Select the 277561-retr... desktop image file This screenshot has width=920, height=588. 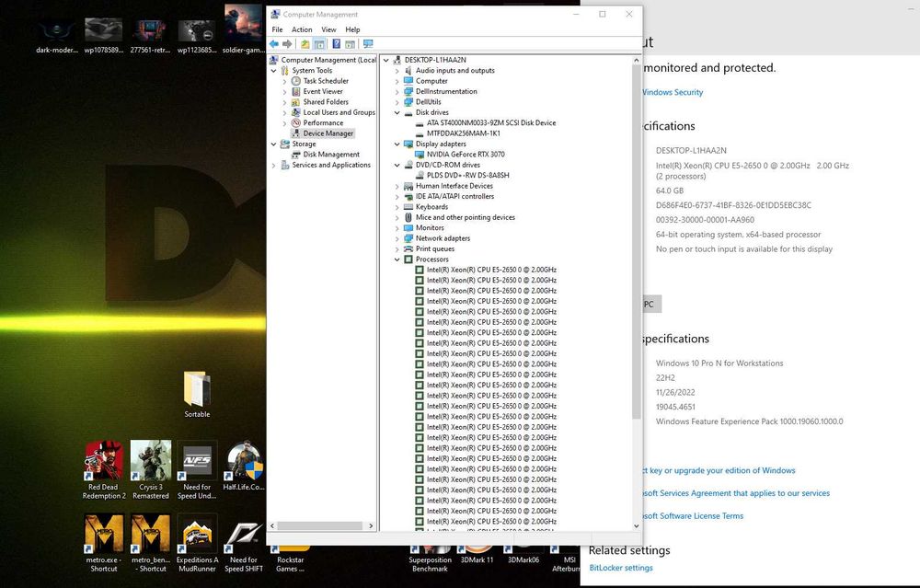151,35
